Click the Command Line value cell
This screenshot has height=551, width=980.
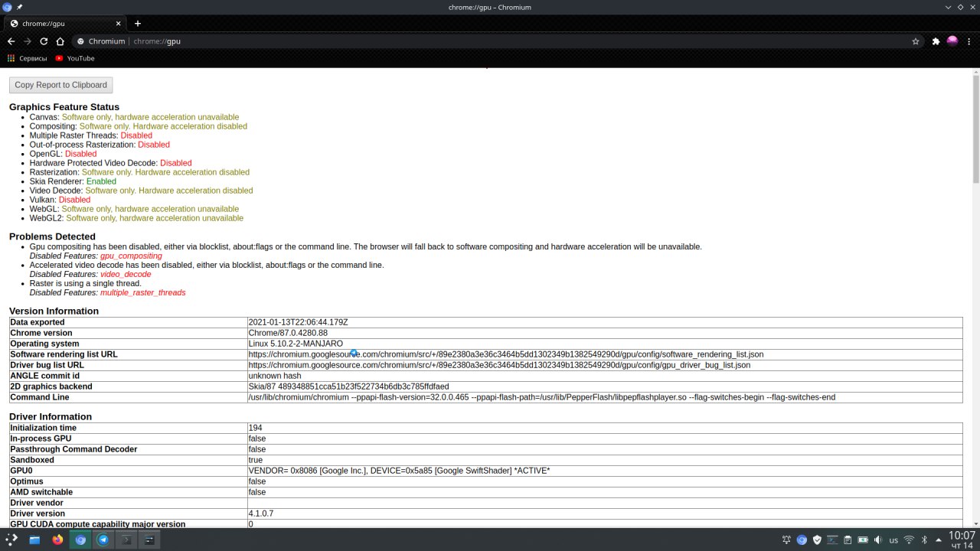click(605, 397)
